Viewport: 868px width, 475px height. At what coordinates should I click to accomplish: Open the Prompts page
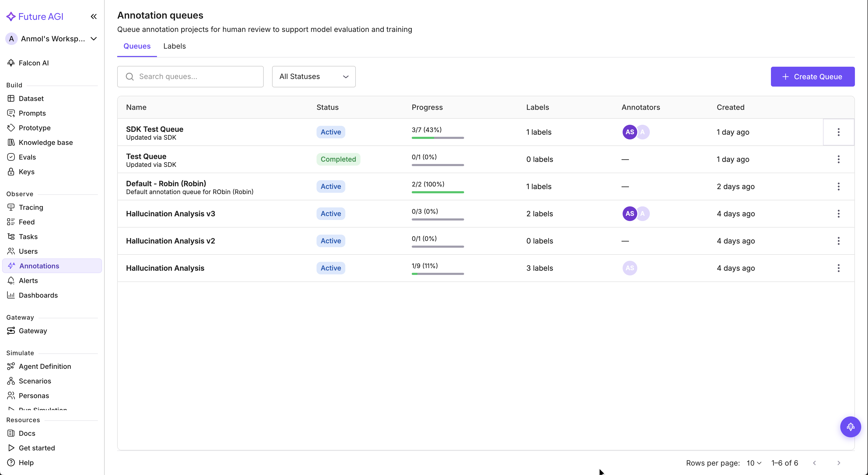(x=32, y=113)
